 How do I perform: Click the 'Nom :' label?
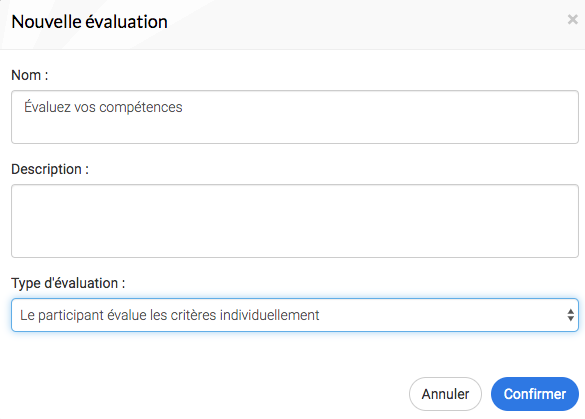pyautogui.click(x=30, y=75)
